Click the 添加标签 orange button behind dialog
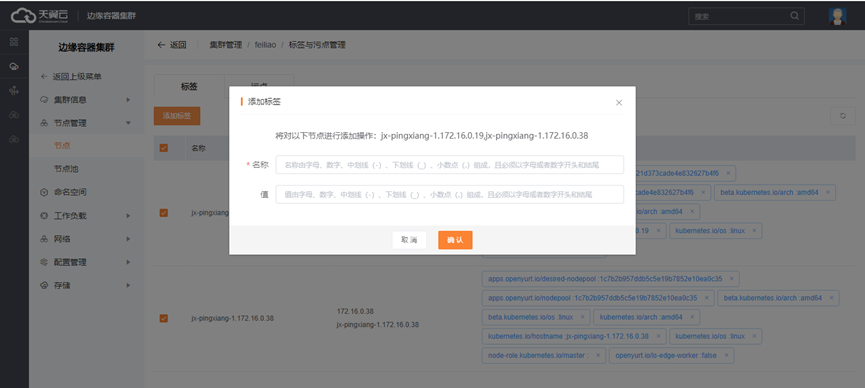Screen dimensions: 865x388 (x=177, y=116)
